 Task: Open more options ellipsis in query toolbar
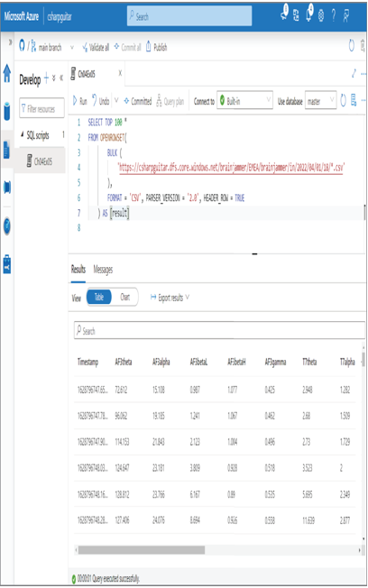(363, 100)
